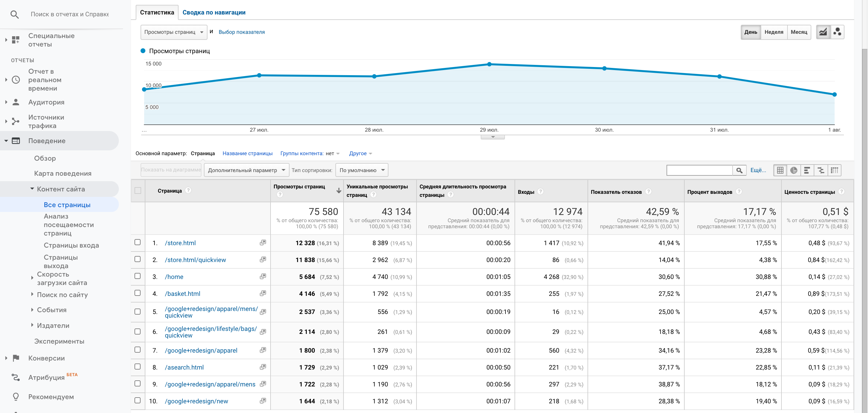Focus the Поиск в отчетах и Справке field
868x413 pixels.
click(x=70, y=14)
